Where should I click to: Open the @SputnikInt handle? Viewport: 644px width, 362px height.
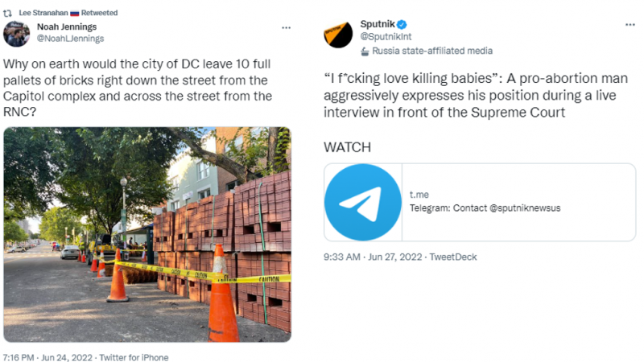(x=386, y=36)
